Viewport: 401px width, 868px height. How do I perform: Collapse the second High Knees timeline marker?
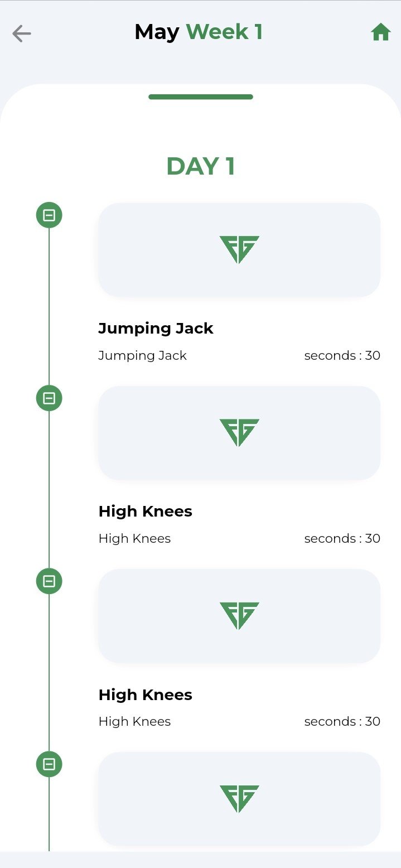pos(49,581)
